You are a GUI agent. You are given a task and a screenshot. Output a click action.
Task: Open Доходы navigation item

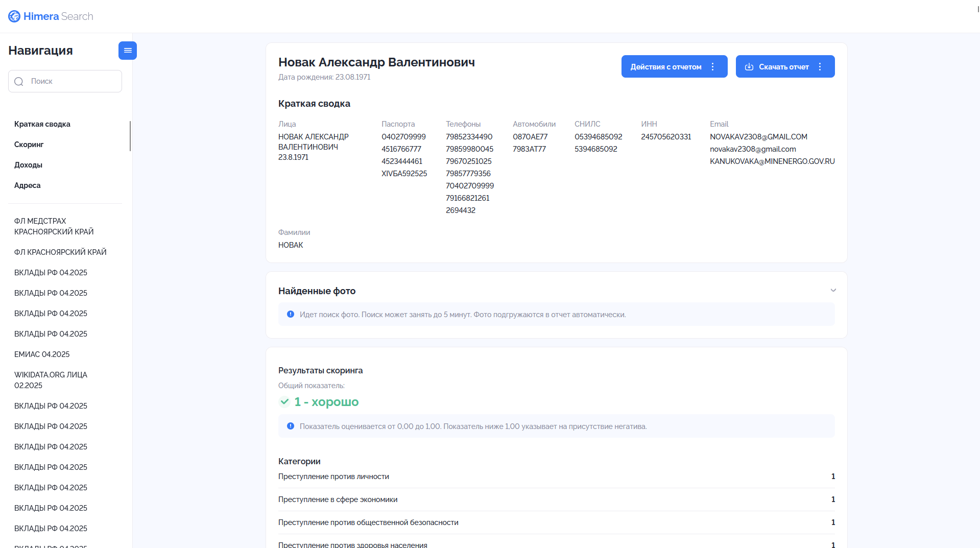[x=28, y=165]
